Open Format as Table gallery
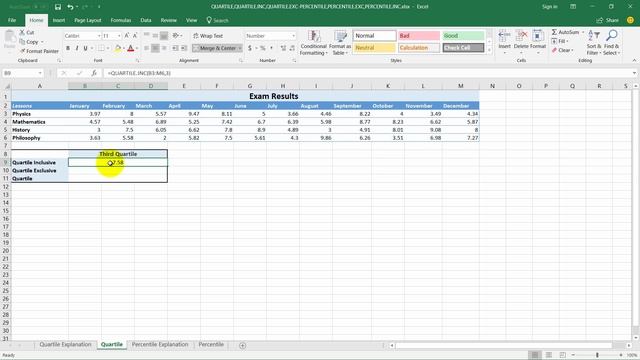The height and width of the screenshot is (360, 640). pos(340,42)
